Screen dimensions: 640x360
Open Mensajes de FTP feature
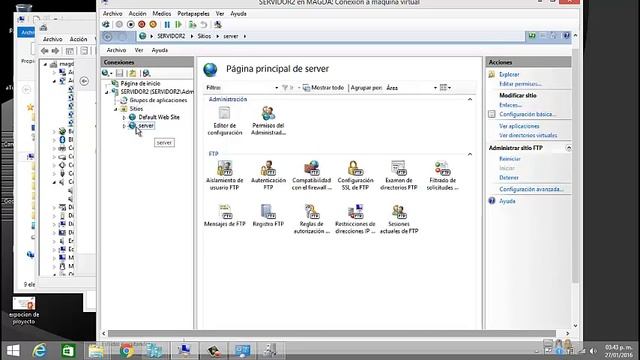(224, 216)
